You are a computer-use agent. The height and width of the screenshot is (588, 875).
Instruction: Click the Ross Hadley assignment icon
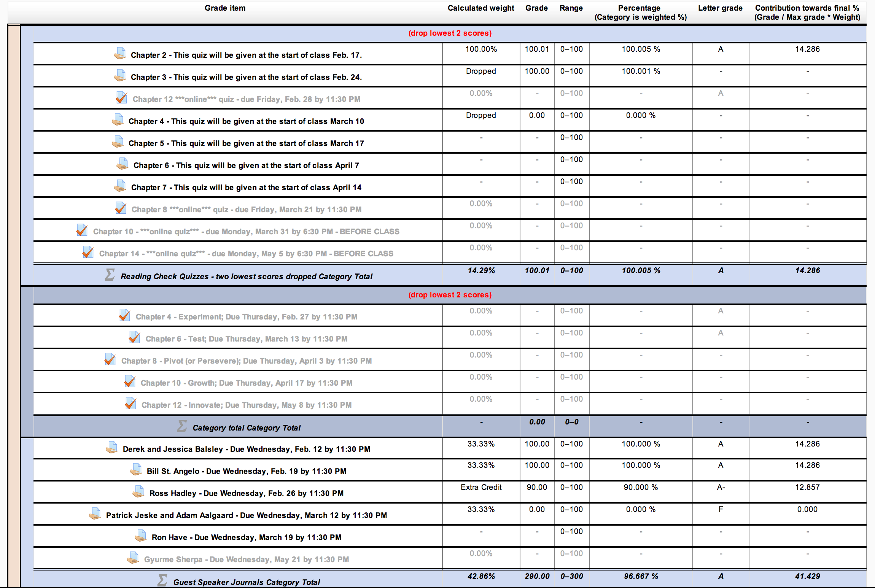(x=138, y=492)
